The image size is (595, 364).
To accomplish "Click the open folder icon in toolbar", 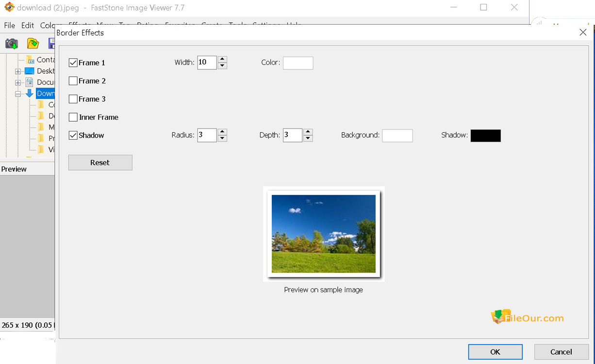I will (33, 44).
